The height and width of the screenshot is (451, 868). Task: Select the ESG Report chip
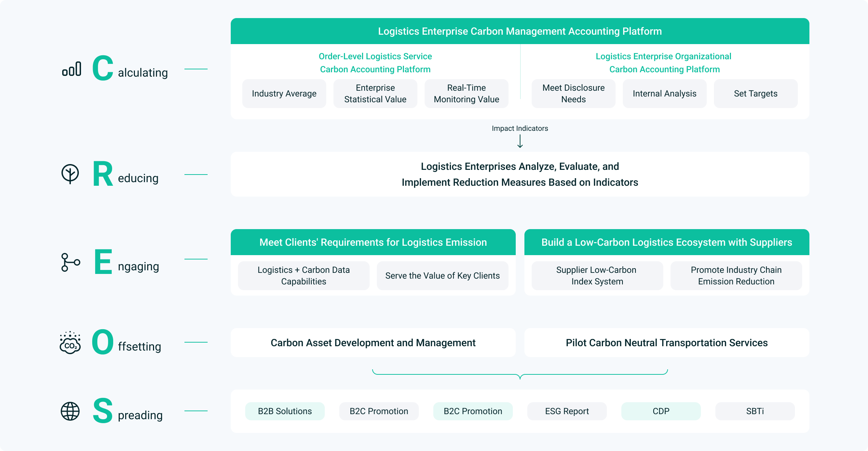[567, 411]
